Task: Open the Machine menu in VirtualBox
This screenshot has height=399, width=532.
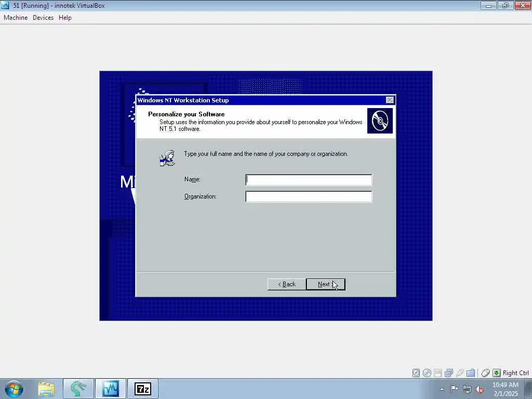Action: (16, 18)
